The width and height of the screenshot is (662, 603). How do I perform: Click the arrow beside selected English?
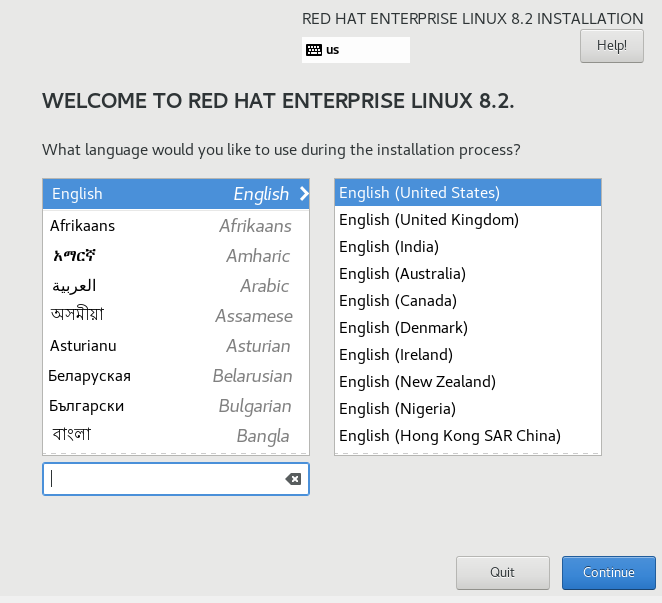pos(303,194)
